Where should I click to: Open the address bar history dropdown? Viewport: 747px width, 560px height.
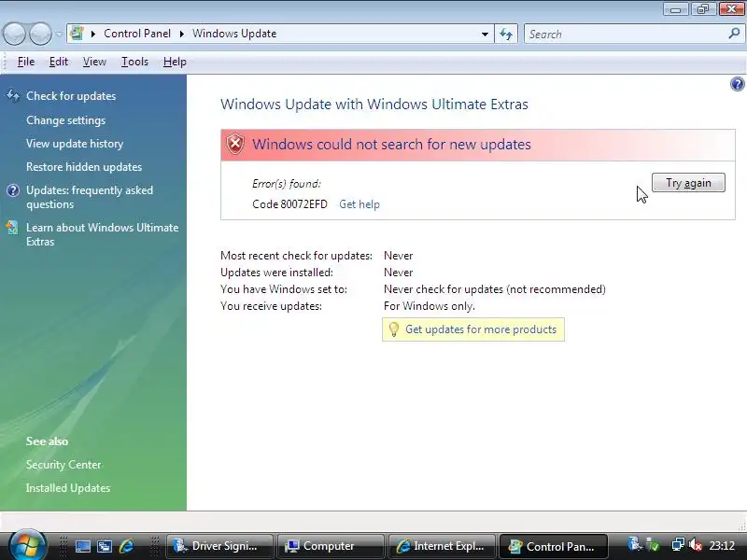[x=485, y=35]
